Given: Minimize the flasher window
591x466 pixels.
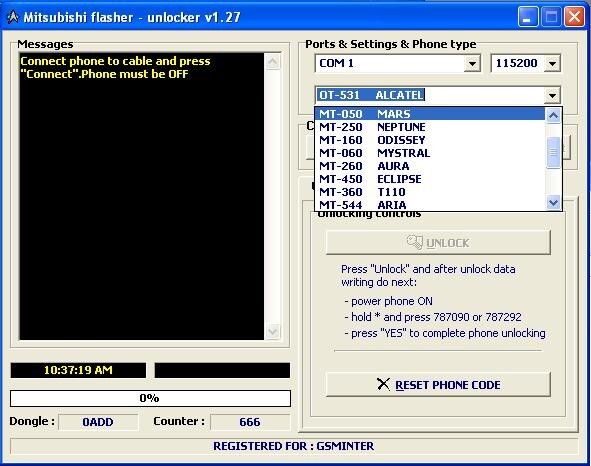Looking at the screenshot, I should click(528, 17).
